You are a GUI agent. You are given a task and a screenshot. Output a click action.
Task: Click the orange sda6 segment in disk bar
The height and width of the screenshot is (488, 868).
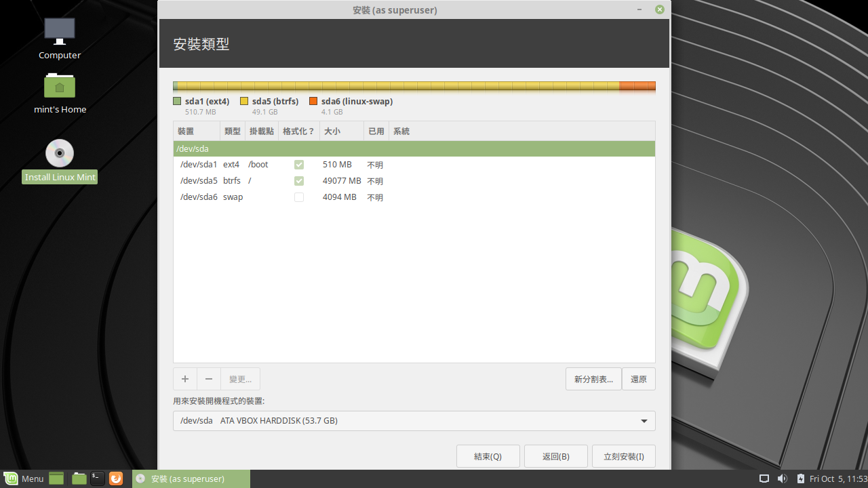coord(637,86)
